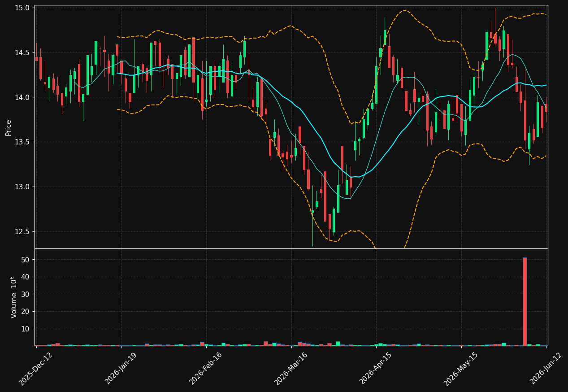Viewport: 568px width, 392px height.
Task: Click the 30 volume axis label
Action: 25,294
